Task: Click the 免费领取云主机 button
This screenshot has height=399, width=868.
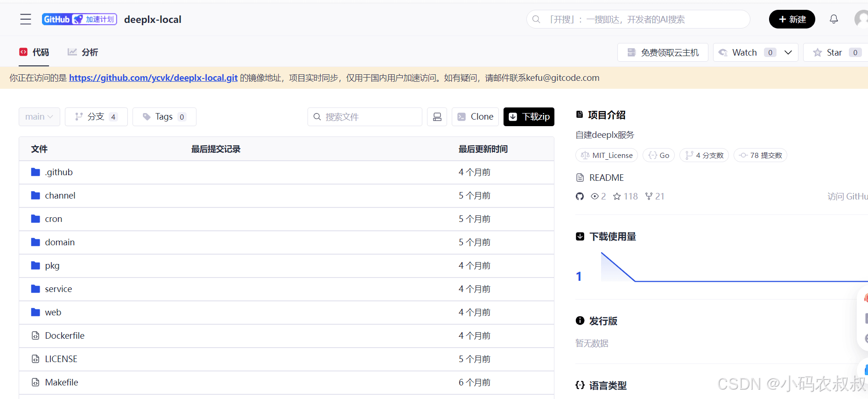Action: tap(663, 52)
